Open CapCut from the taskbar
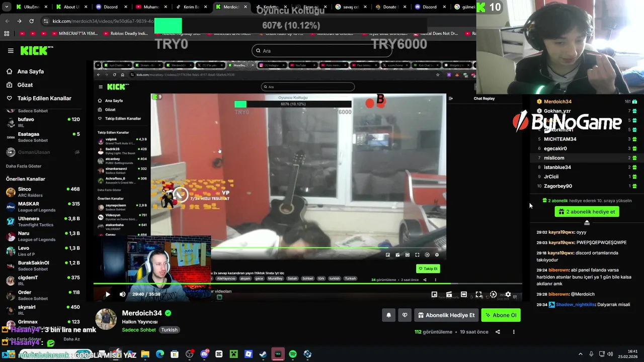Screen dimensions: 644x362 (219, 354)
